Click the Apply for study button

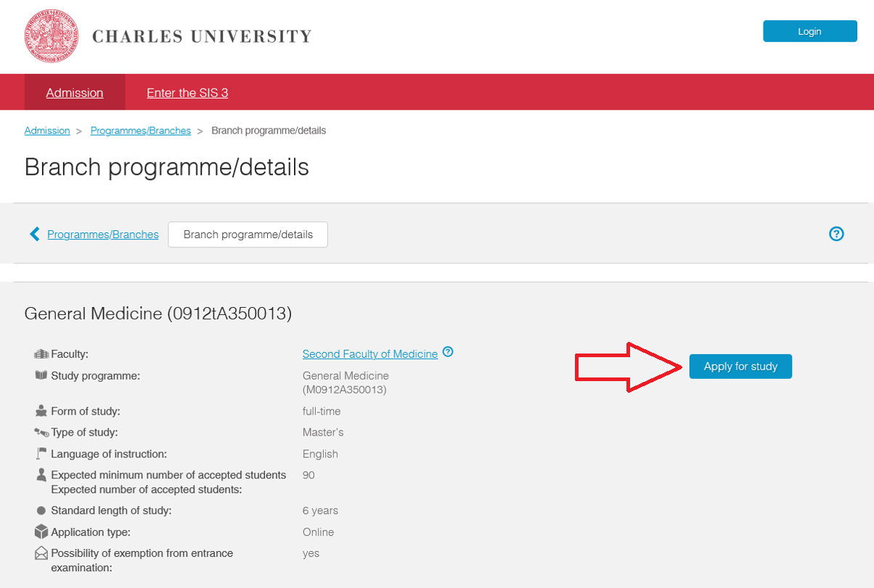pyautogui.click(x=740, y=367)
